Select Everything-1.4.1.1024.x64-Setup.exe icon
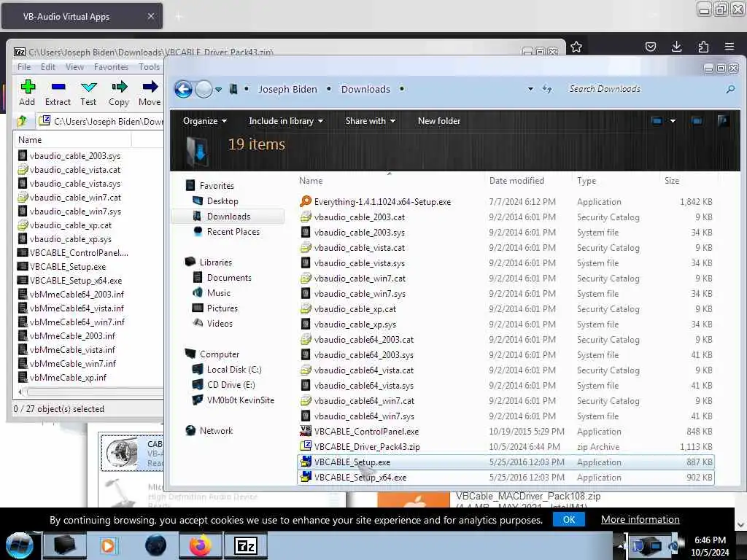The height and width of the screenshot is (560, 747). (306, 202)
